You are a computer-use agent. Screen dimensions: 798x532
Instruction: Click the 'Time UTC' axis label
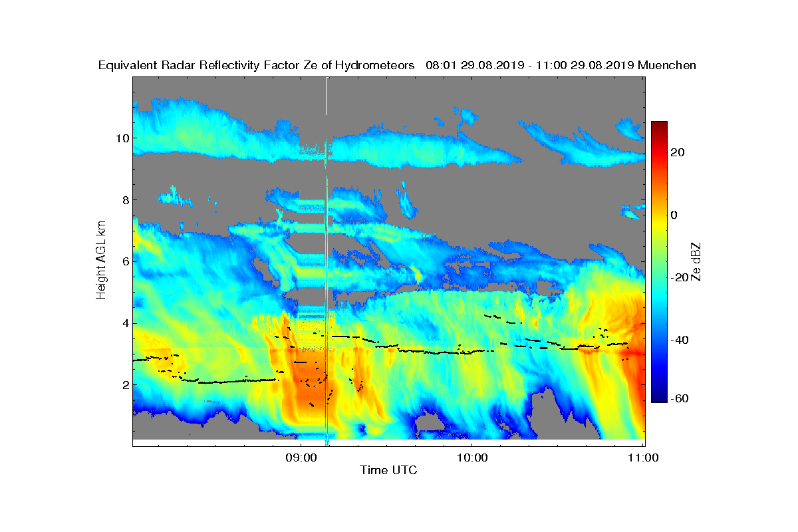pyautogui.click(x=388, y=470)
